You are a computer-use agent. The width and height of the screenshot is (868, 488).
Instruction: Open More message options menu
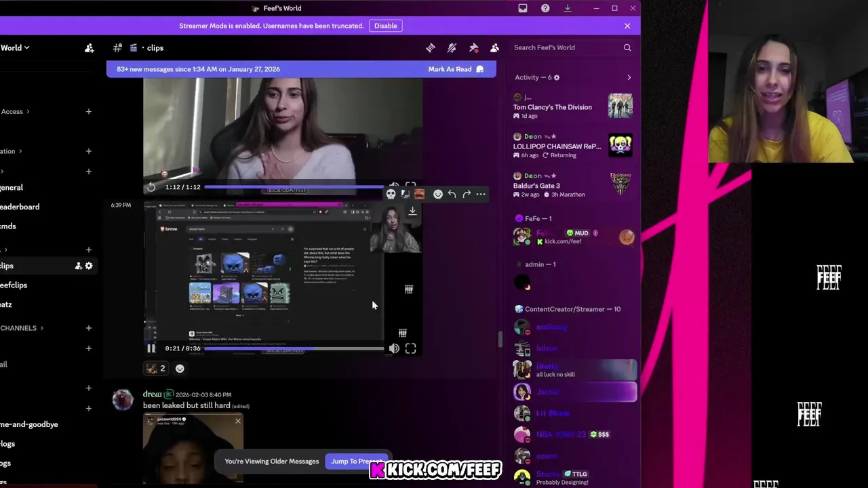pyautogui.click(x=481, y=194)
